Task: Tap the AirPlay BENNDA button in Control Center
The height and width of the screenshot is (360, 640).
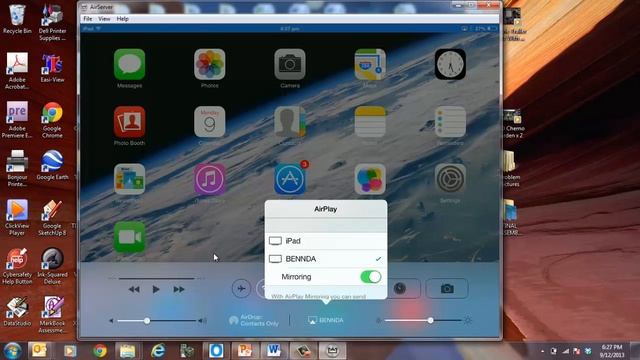Action: click(x=325, y=320)
